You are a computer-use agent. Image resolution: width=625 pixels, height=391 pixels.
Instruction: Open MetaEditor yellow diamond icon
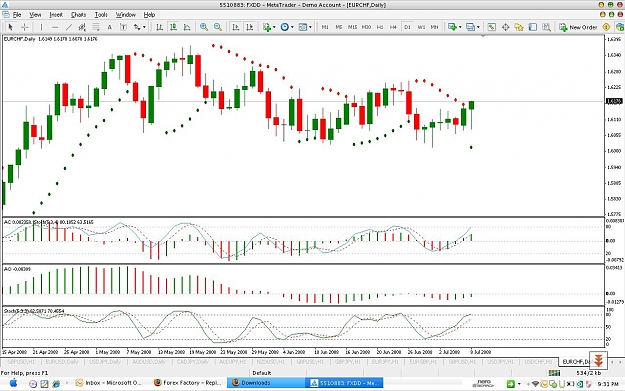click(x=606, y=27)
